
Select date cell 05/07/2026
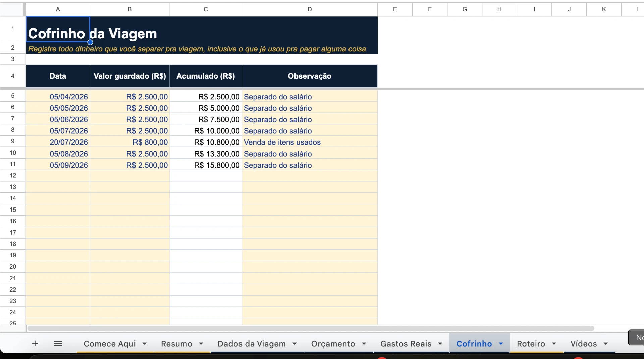[58, 131]
